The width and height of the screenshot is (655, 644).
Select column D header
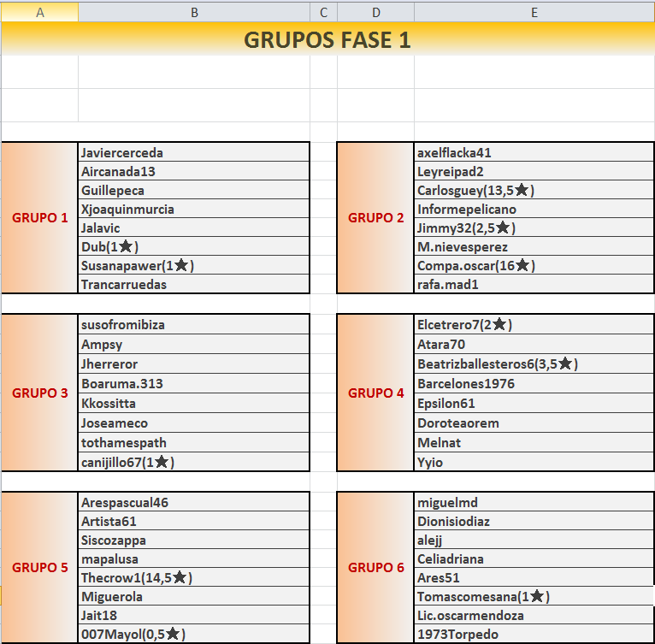(375, 11)
